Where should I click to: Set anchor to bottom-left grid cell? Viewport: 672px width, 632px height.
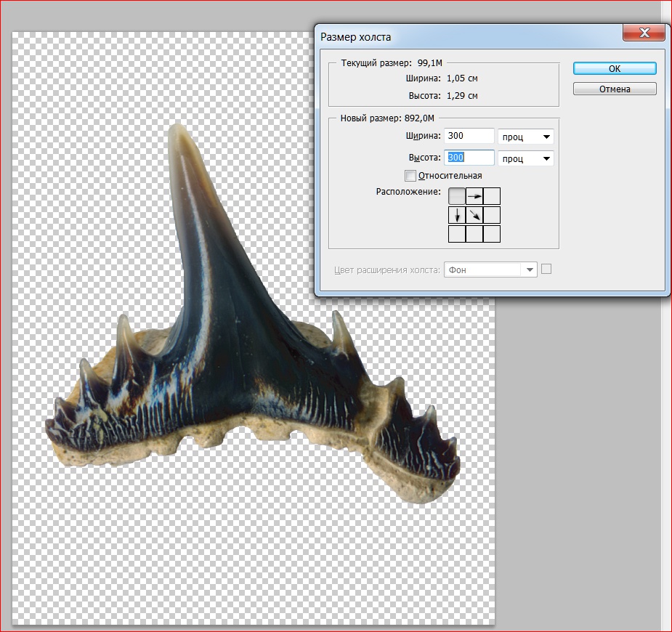tap(457, 233)
